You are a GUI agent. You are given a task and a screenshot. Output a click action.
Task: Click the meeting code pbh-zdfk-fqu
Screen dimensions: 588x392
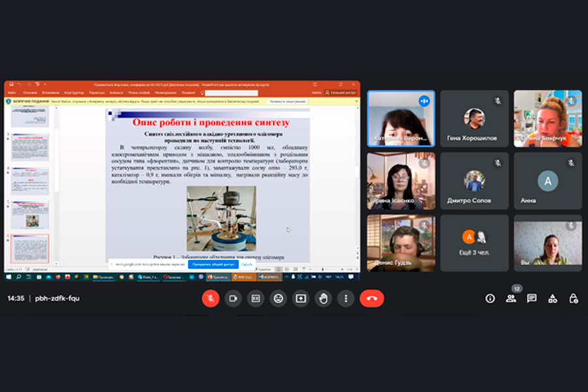tap(57, 299)
